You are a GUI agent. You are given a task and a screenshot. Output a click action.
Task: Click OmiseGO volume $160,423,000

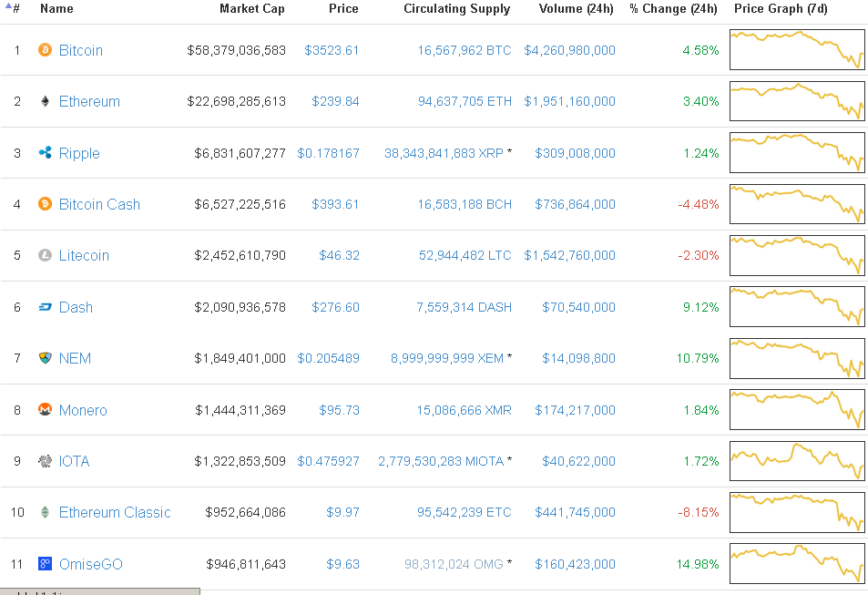[x=575, y=564]
